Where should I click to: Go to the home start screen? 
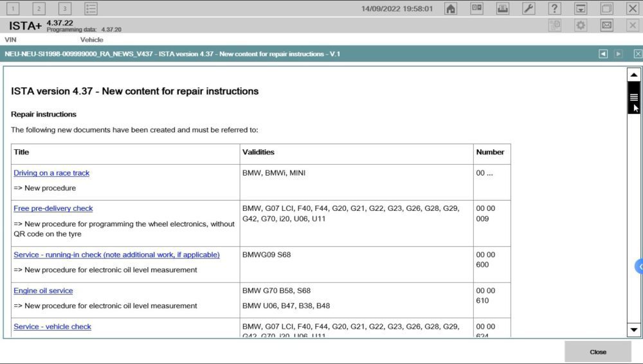pyautogui.click(x=451, y=8)
